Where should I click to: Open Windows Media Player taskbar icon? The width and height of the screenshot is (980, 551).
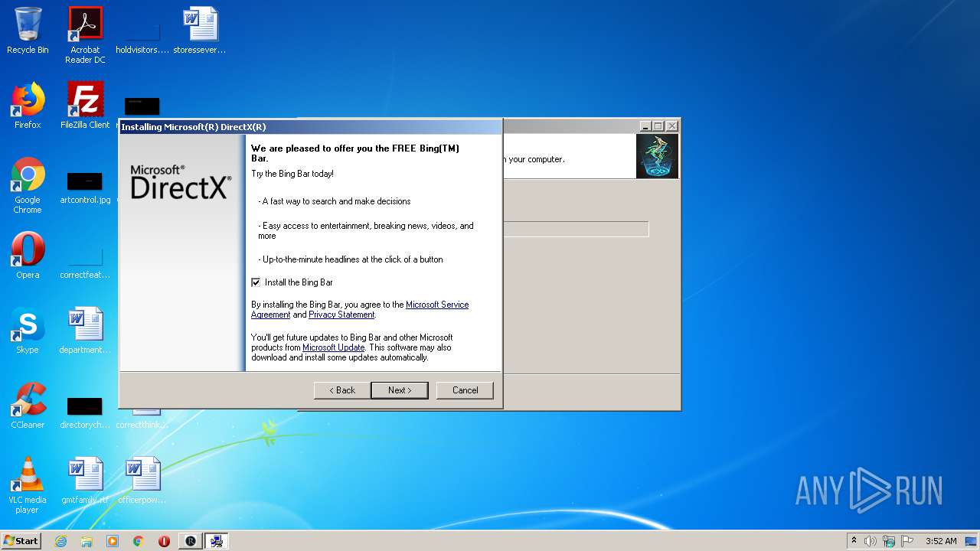point(113,541)
